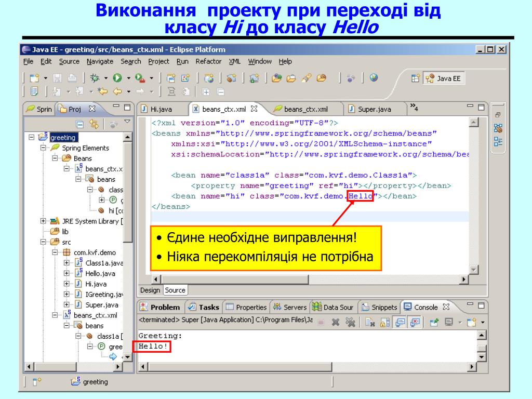Screen dimensions: 532x399
Task: Collapse the com.kvf.demo package node
Action: (x=55, y=252)
